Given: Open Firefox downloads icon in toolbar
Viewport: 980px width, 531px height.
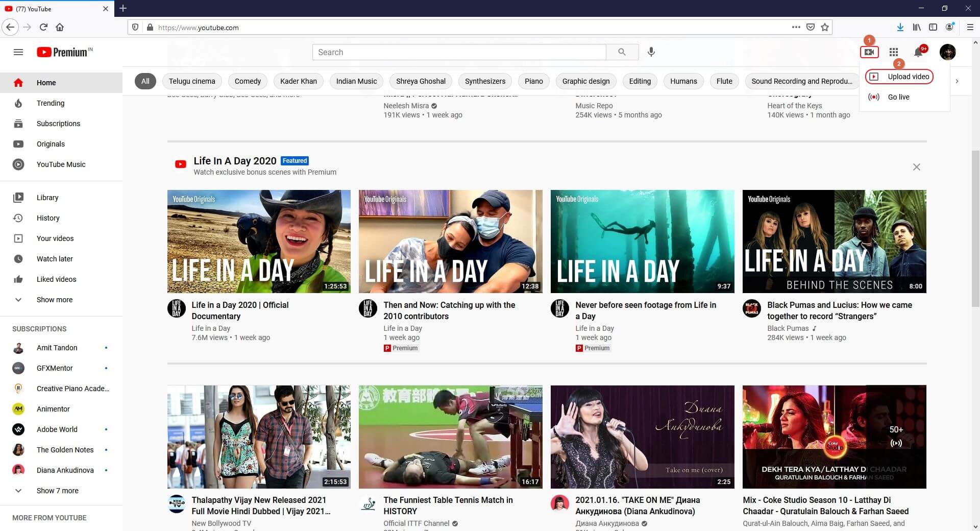Looking at the screenshot, I should (x=899, y=27).
